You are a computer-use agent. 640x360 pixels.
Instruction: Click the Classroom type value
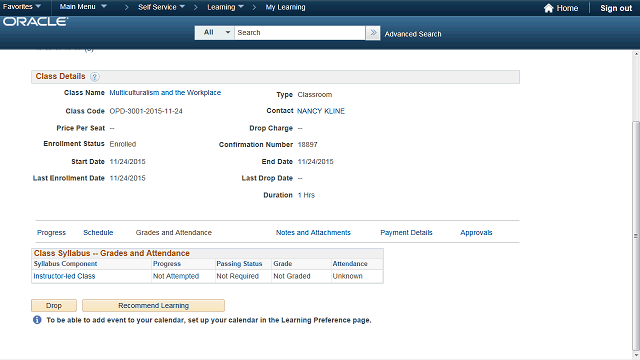click(x=315, y=95)
